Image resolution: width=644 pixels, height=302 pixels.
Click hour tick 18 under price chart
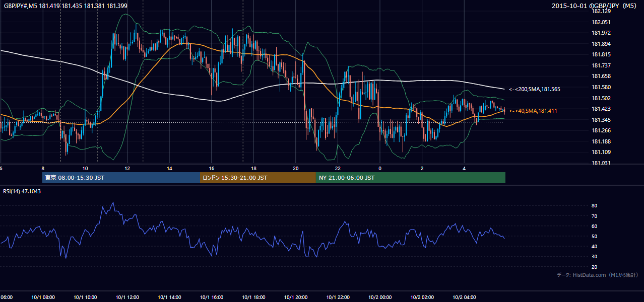[x=254, y=168]
